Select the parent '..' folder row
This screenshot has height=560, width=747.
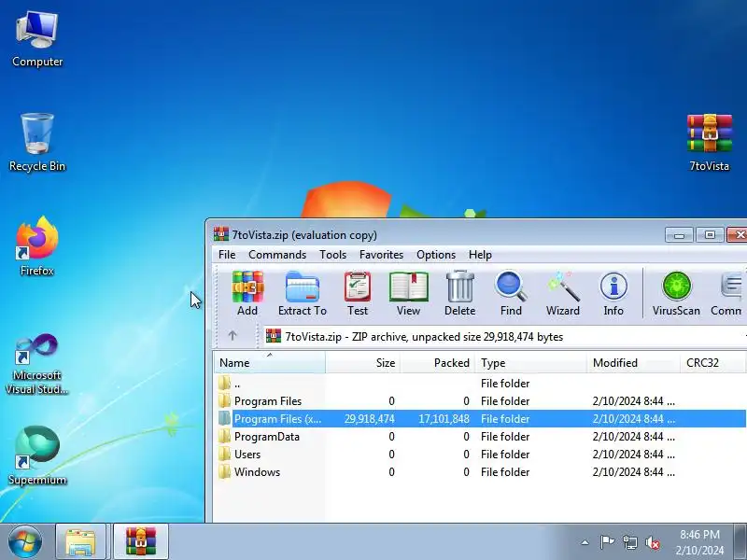tap(479, 384)
